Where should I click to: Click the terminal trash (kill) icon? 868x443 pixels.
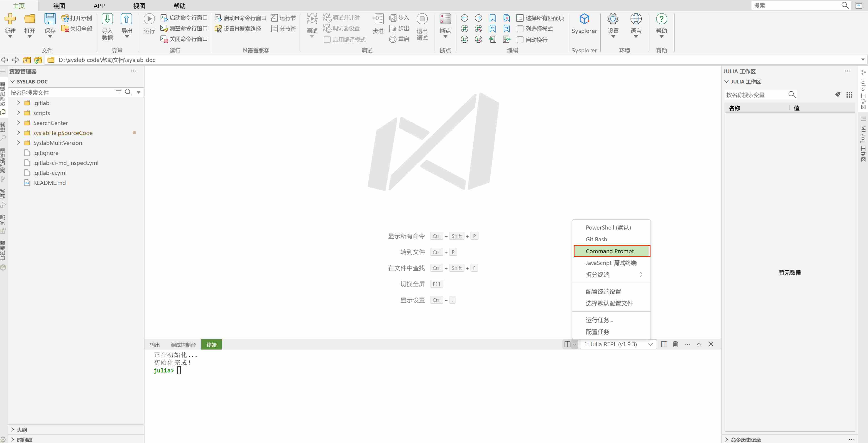tap(675, 344)
